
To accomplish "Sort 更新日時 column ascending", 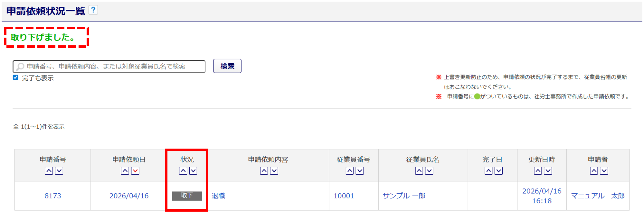I will (538, 171).
